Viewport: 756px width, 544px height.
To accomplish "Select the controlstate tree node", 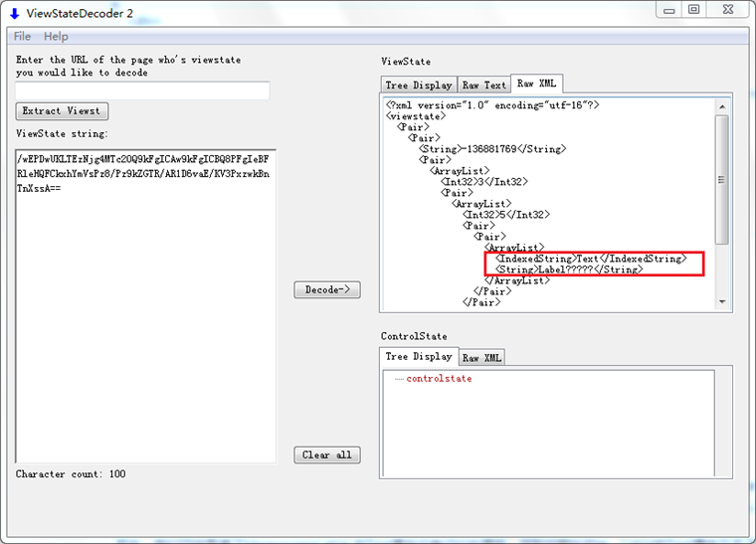I will pyautogui.click(x=439, y=379).
